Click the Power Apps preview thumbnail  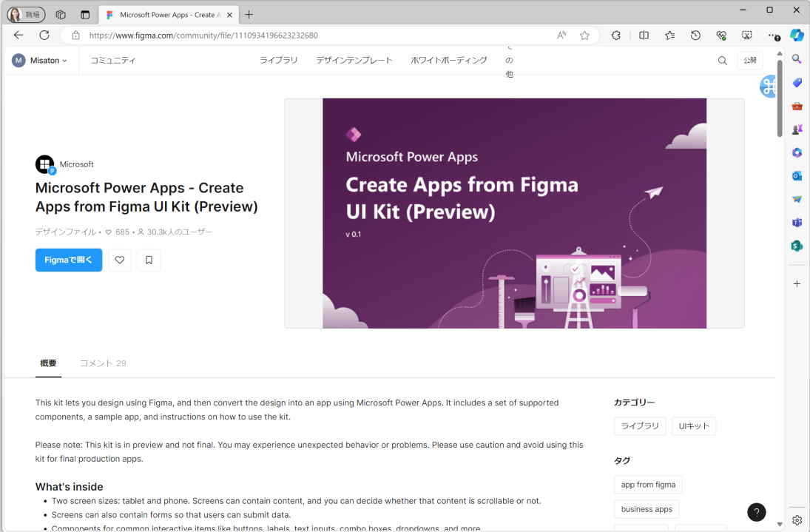[x=515, y=213]
